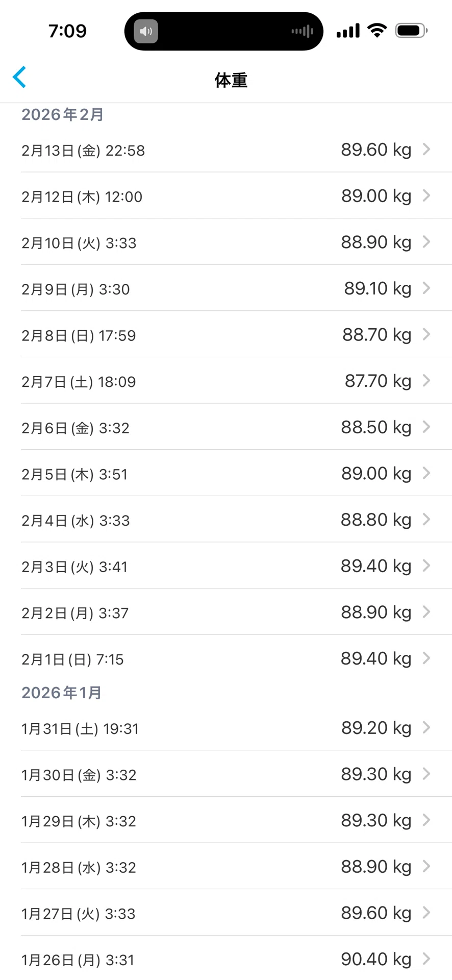Screen dimensions: 452x980
Task: Tap the speaker icon in Dynamic Island
Action: [x=146, y=31]
